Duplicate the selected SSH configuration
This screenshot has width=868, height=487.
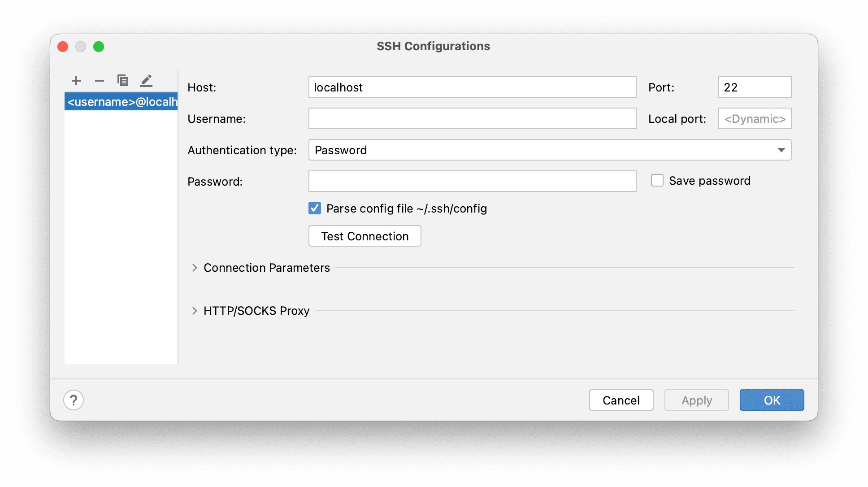(x=123, y=81)
